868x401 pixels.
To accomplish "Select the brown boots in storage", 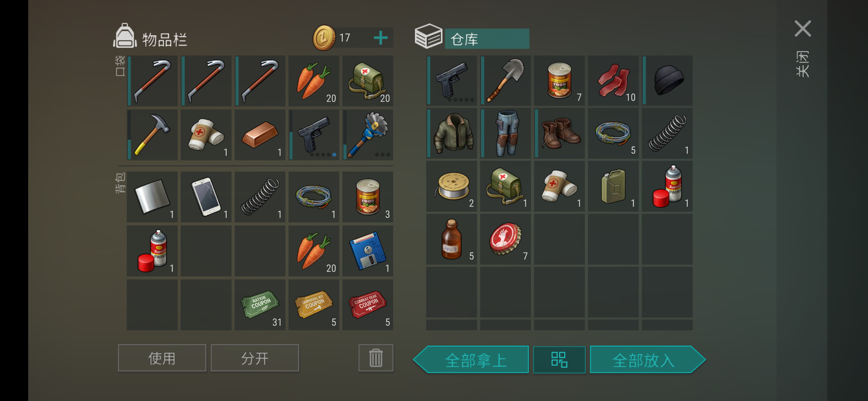I will (559, 133).
